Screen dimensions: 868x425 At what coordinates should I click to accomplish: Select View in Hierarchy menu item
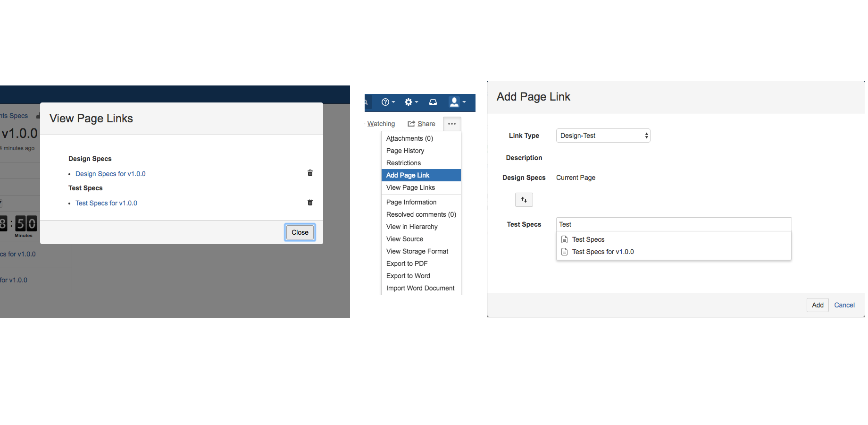(421, 227)
